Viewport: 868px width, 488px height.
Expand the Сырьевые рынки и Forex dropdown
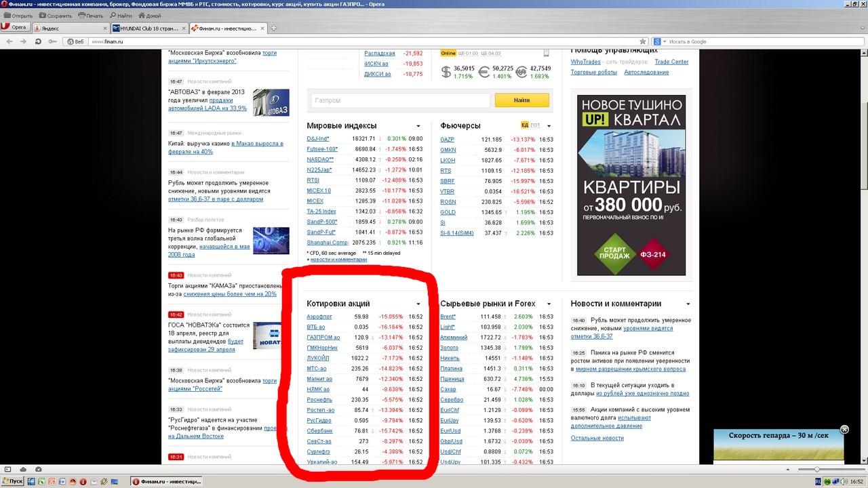click(549, 304)
